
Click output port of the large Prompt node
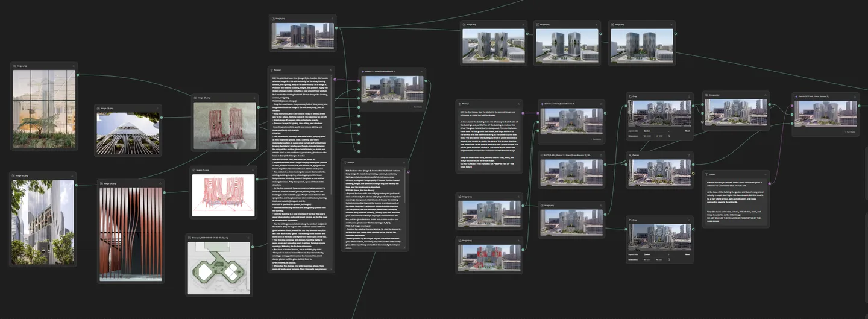click(335, 79)
